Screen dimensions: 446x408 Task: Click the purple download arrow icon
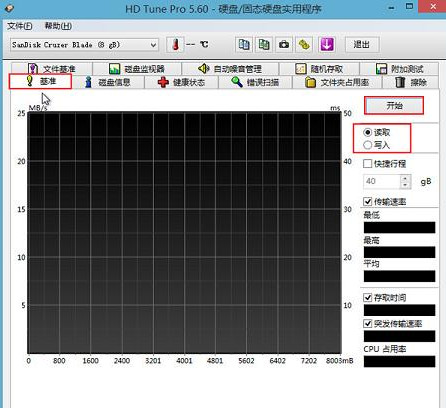pyautogui.click(x=326, y=44)
